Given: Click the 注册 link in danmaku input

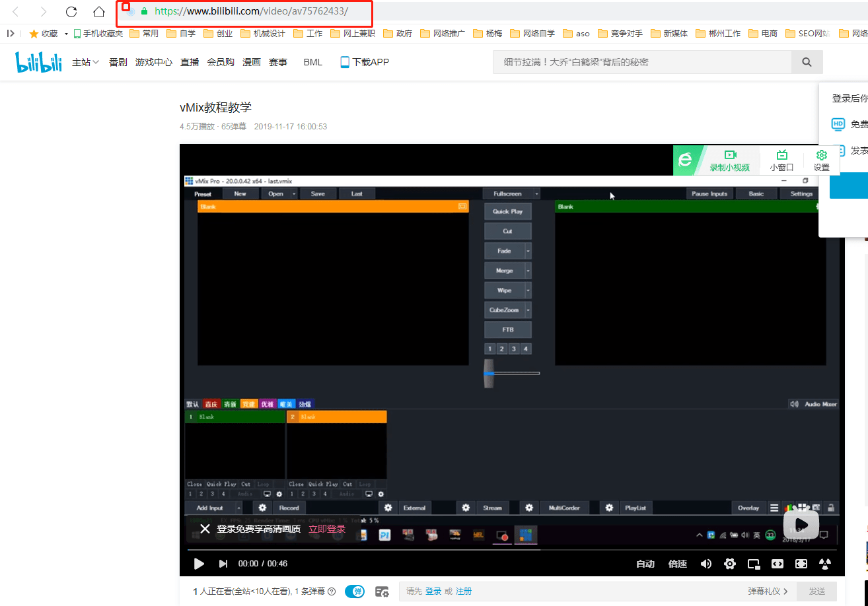Looking at the screenshot, I should tap(464, 591).
